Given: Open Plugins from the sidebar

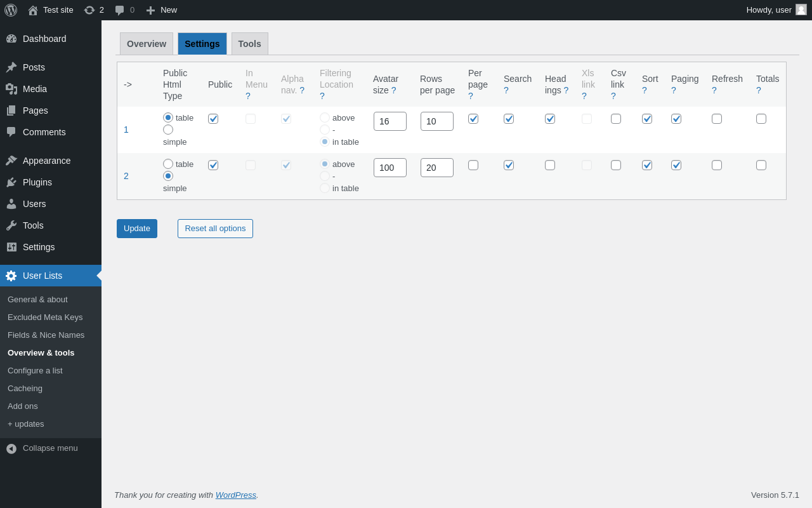Looking at the screenshot, I should pos(37,182).
